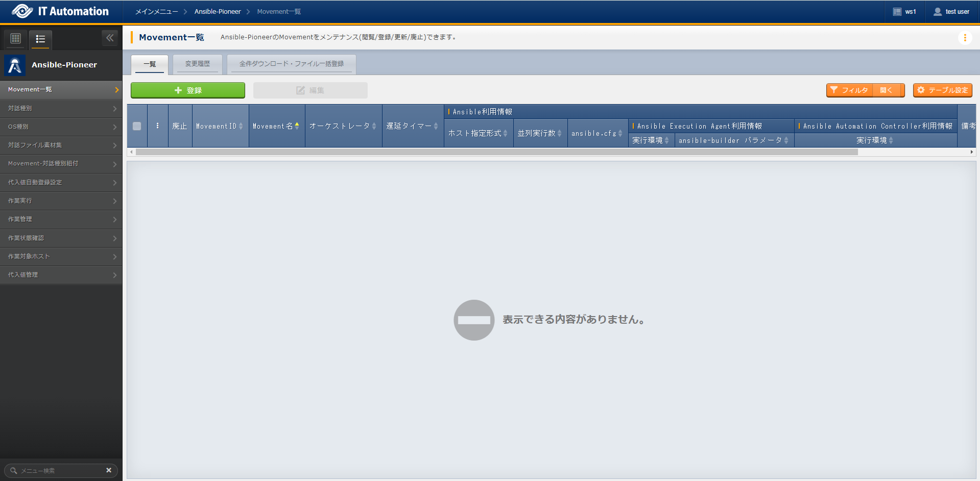Open the test user account icon
This screenshot has height=481, width=980.
(x=938, y=12)
